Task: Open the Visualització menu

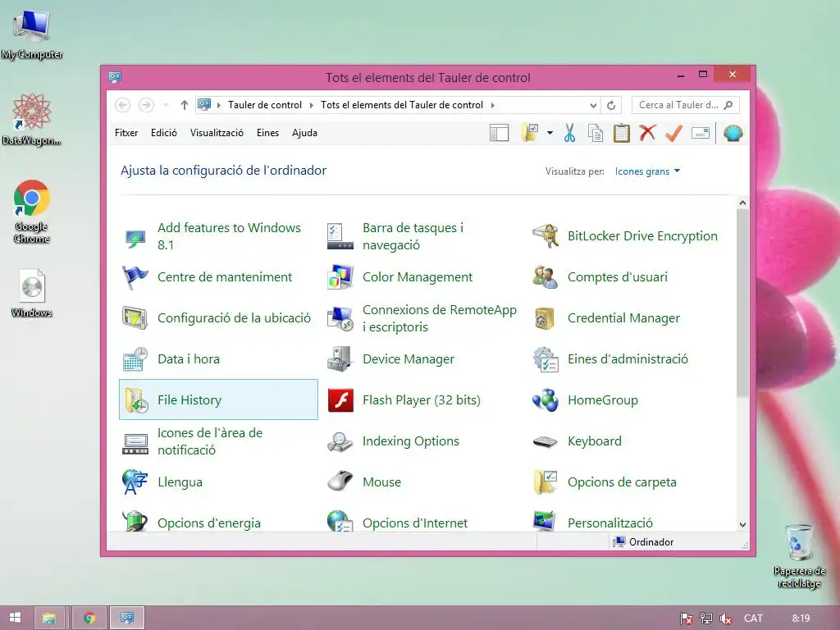Action: tap(217, 133)
